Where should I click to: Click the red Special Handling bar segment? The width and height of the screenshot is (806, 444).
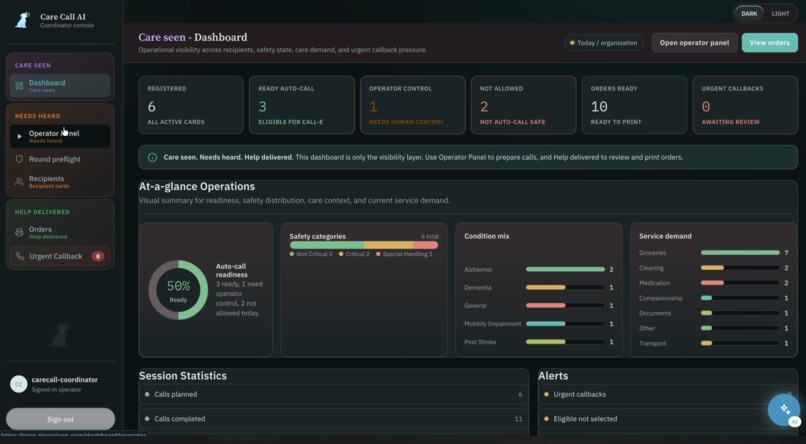point(426,245)
